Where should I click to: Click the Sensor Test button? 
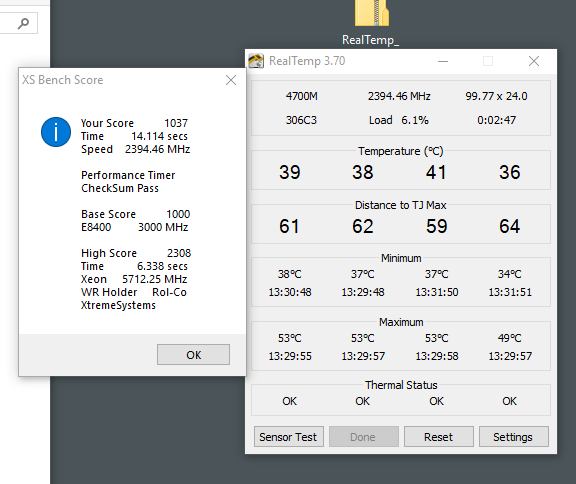coord(288,437)
